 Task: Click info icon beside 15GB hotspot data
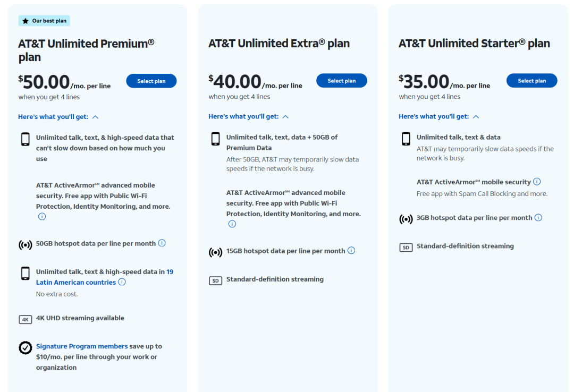[351, 251]
